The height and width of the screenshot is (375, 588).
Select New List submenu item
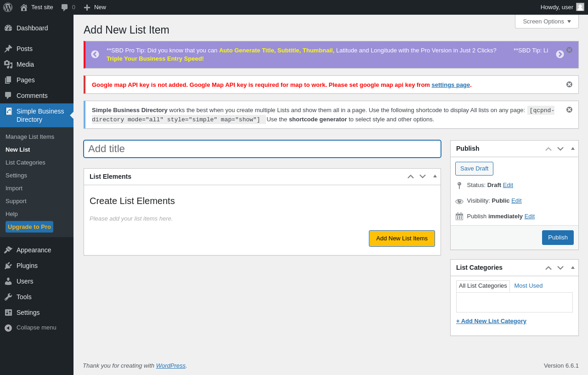coord(17,149)
